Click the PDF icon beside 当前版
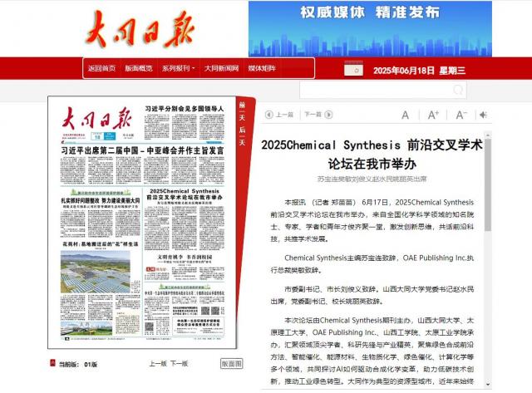 tap(52, 364)
